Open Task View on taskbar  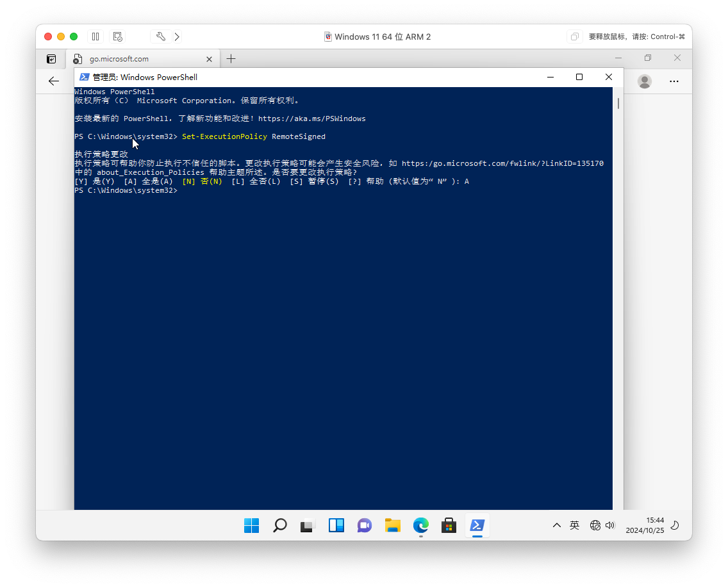(x=308, y=525)
